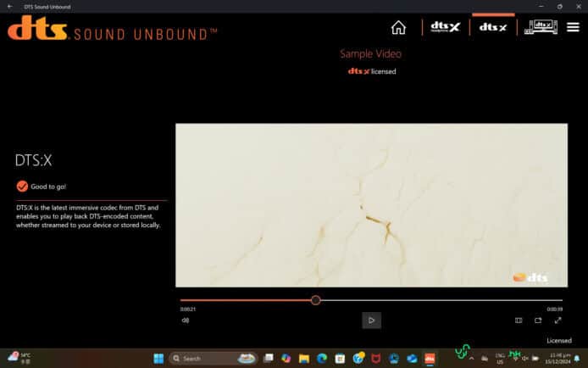Click the cast to device icon
The height and width of the screenshot is (368, 588).
[x=538, y=321]
